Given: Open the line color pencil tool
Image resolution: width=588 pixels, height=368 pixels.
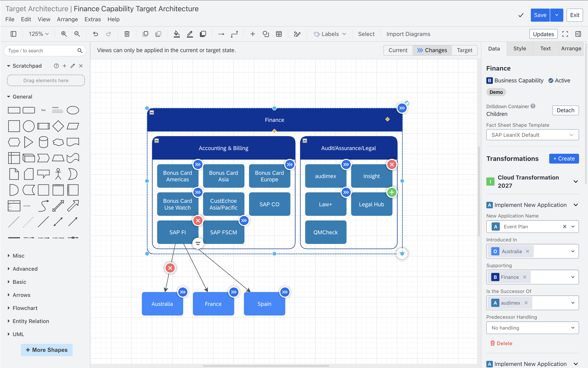Looking at the screenshot, I should 190,34.
